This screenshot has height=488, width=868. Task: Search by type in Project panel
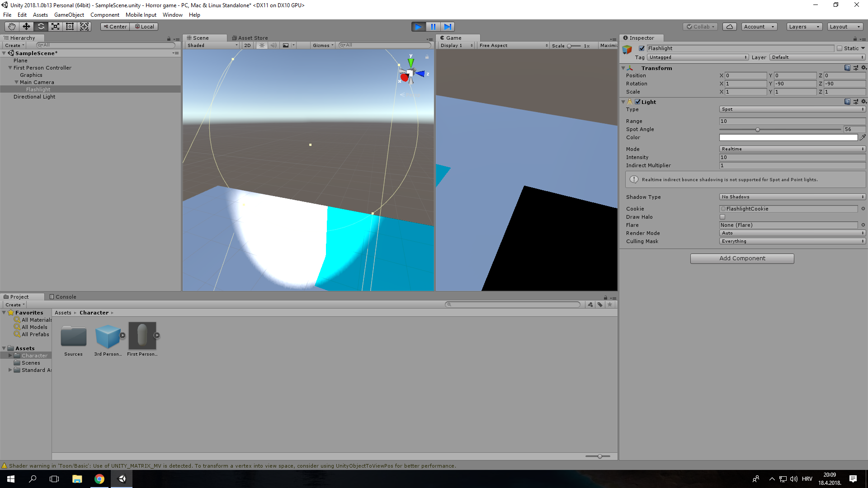pyautogui.click(x=590, y=305)
